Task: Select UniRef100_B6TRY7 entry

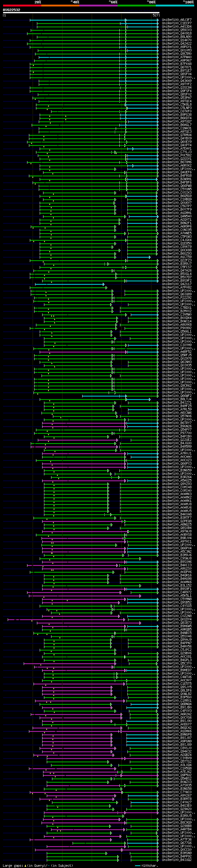Action: click(177, 423)
